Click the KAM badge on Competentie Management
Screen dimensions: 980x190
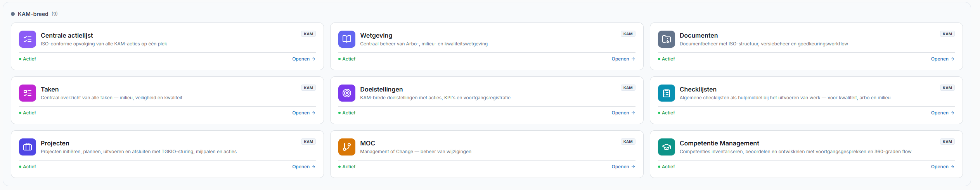point(947,142)
